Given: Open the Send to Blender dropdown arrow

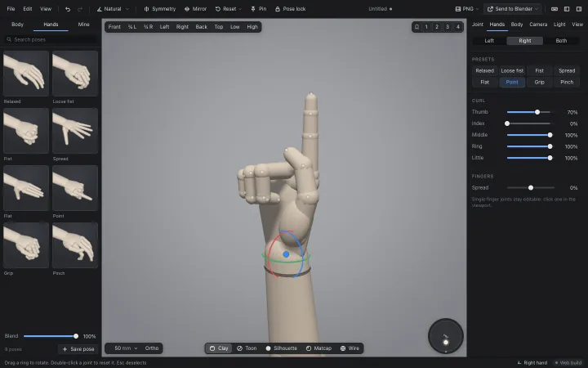Looking at the screenshot, I should tap(537, 9).
